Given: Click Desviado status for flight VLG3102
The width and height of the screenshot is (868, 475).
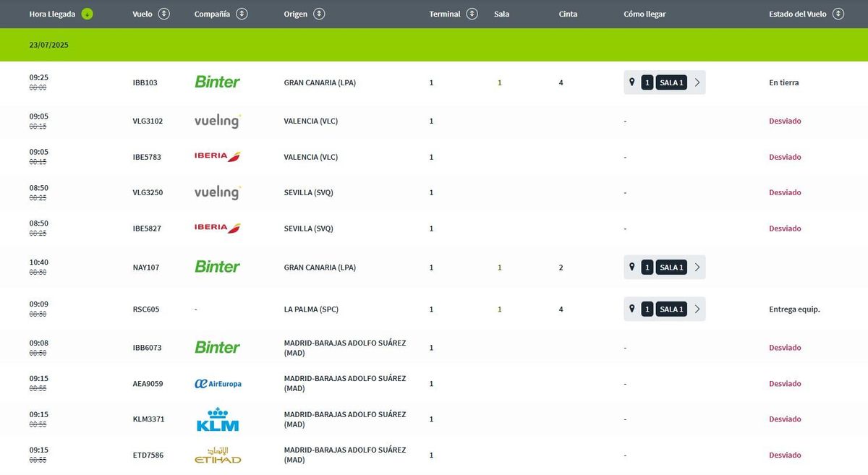Looking at the screenshot, I should point(785,121).
